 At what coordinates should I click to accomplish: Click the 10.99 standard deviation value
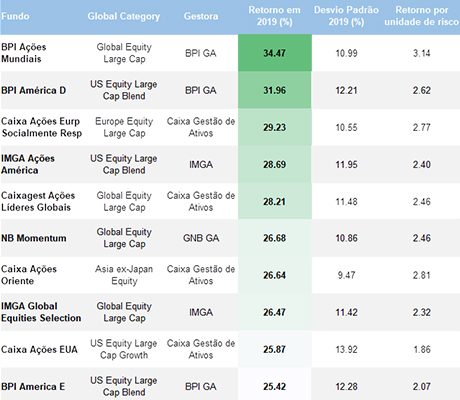[346, 53]
